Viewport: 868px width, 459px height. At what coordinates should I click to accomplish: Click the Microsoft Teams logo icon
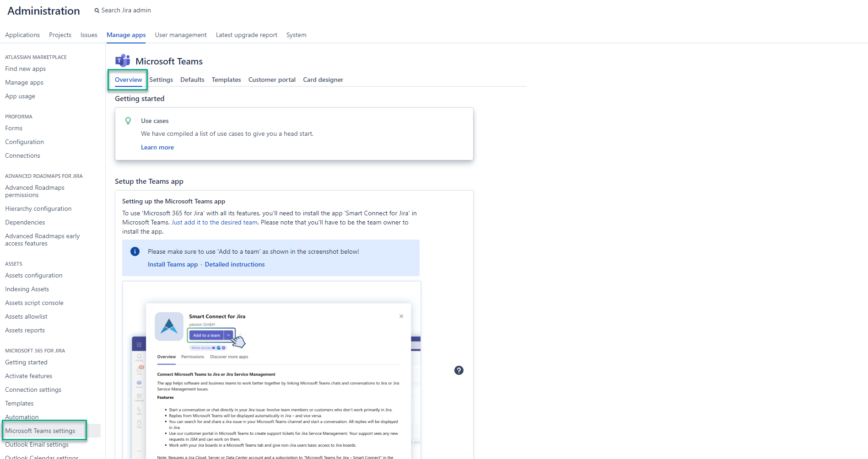pos(123,61)
